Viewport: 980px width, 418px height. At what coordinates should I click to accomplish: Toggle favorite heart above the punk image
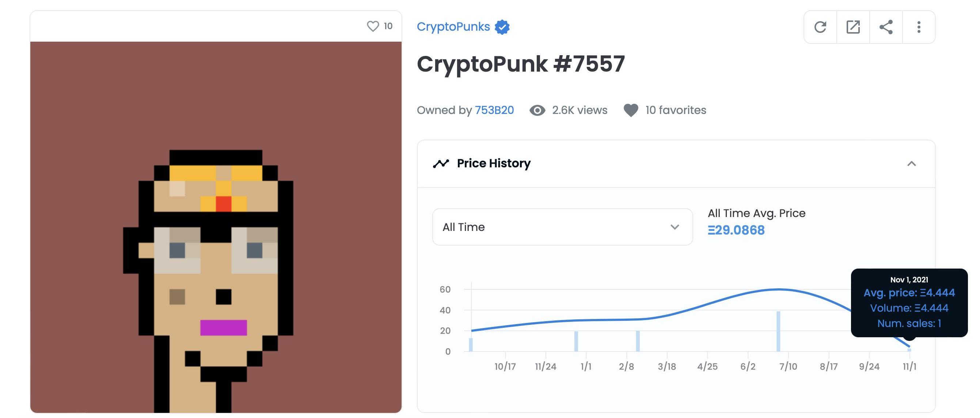pos(373,26)
